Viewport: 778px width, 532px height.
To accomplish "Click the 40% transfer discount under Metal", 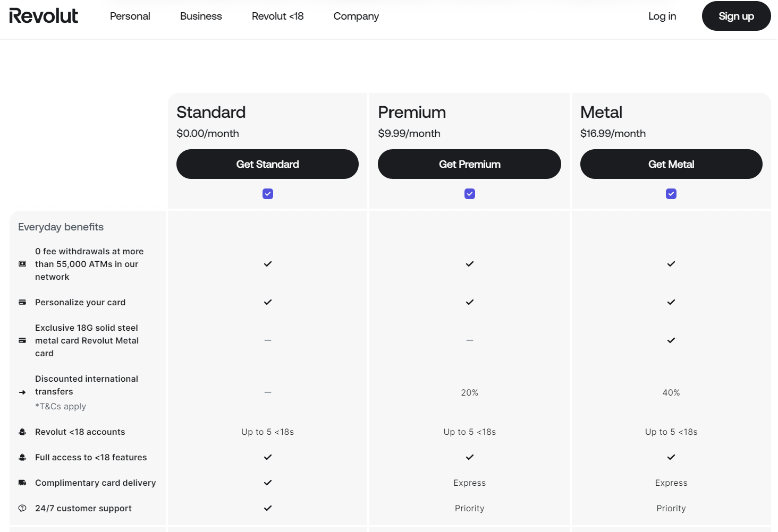I will (671, 393).
